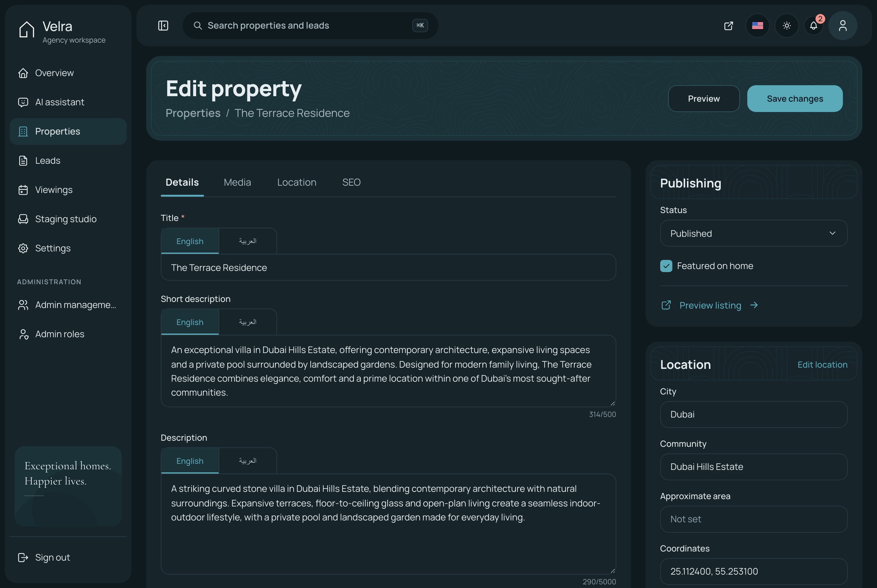Click into the Short description textarea
The height and width of the screenshot is (588, 877).
coord(388,371)
